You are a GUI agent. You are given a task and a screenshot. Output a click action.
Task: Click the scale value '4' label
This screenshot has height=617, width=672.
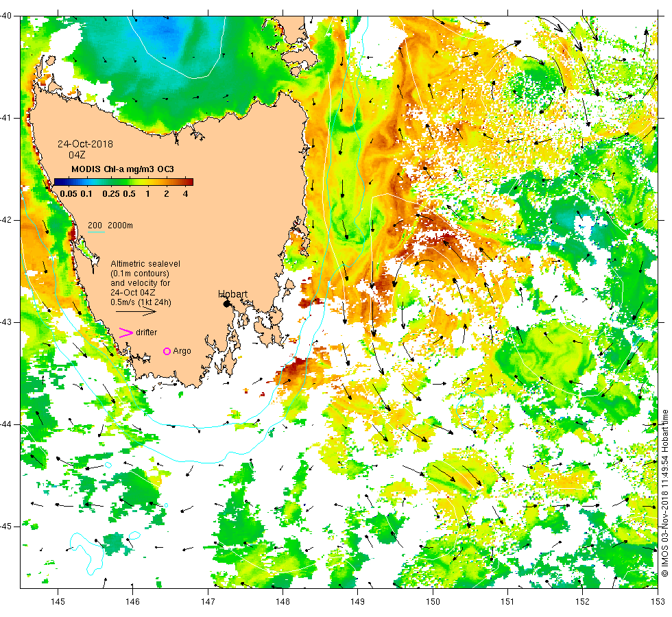click(x=186, y=193)
